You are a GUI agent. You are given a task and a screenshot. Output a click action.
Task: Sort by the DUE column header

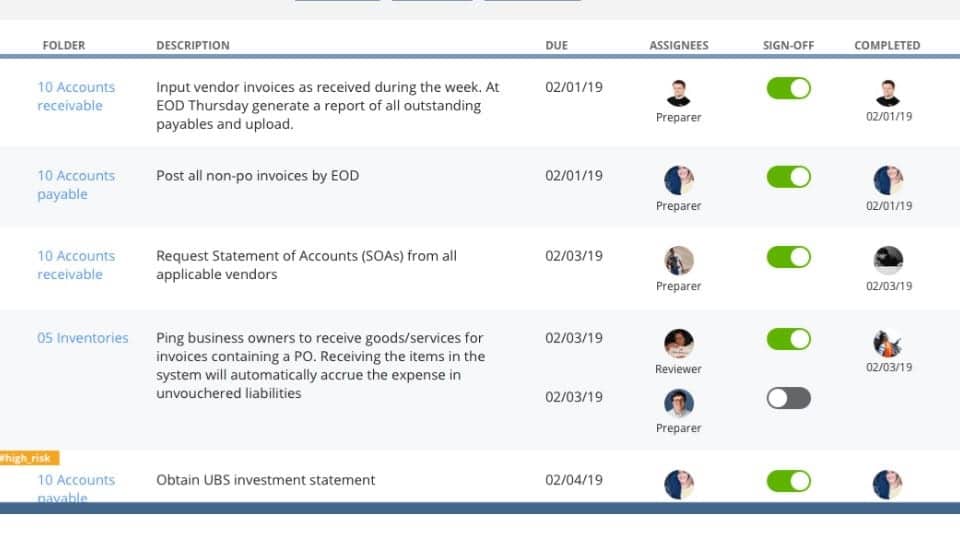(x=556, y=45)
